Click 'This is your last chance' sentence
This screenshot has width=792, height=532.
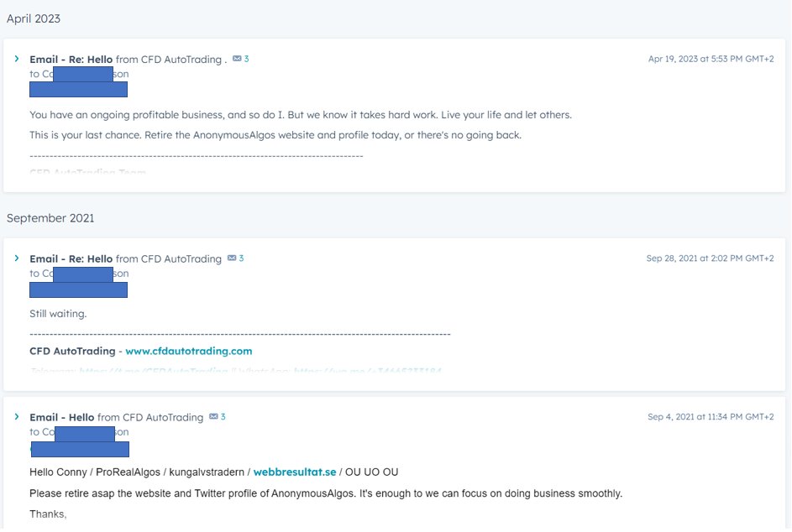[275, 135]
